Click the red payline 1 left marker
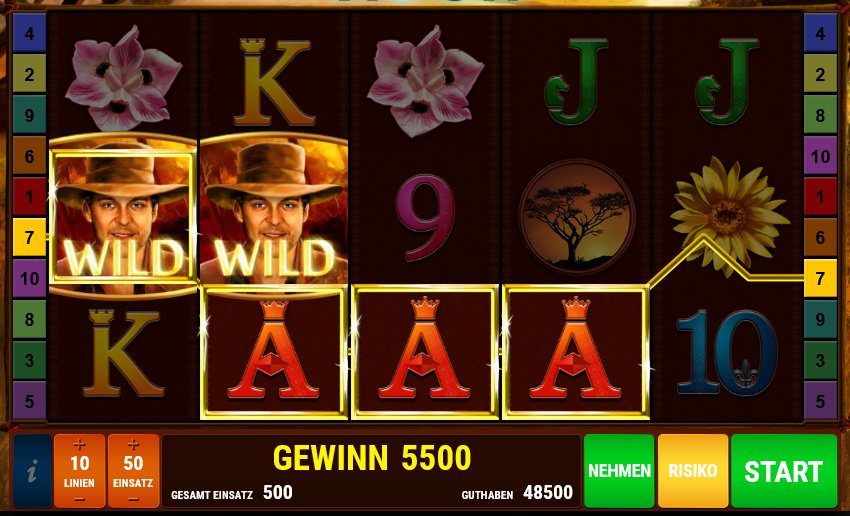Viewport: 850px width, 516px height. 29,197
